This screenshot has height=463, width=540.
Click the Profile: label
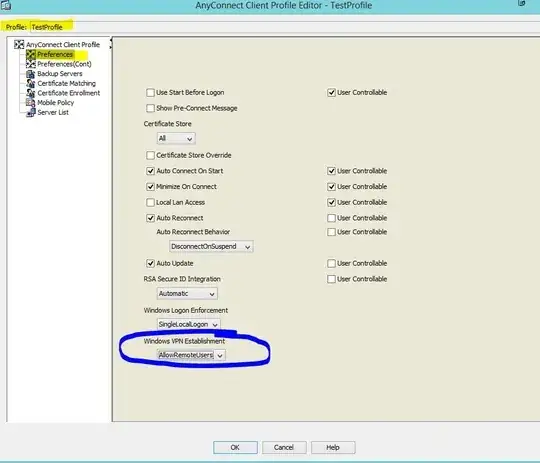pos(16,27)
